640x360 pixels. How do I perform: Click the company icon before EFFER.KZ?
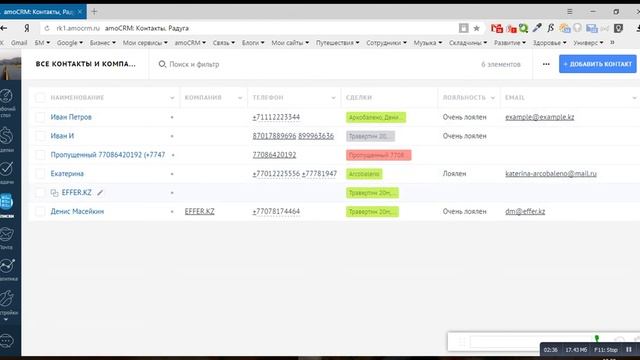click(x=54, y=193)
